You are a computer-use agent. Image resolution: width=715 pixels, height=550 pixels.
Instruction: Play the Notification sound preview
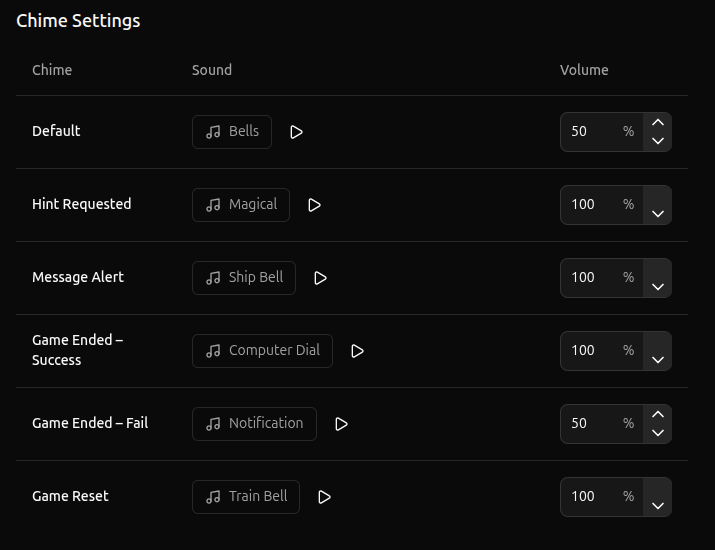341,424
